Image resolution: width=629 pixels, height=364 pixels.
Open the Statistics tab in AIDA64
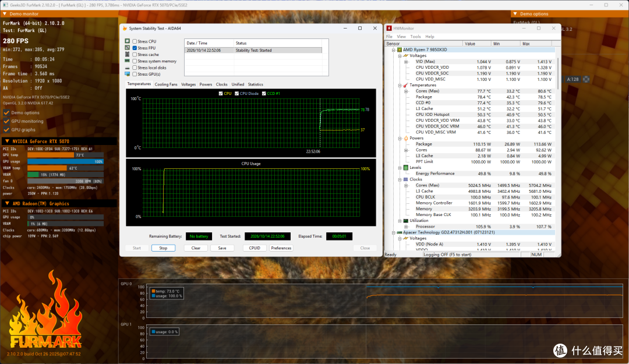(256, 84)
